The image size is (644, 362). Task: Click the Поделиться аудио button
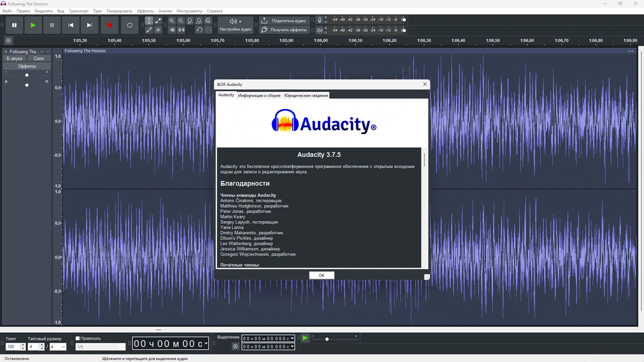point(284,21)
